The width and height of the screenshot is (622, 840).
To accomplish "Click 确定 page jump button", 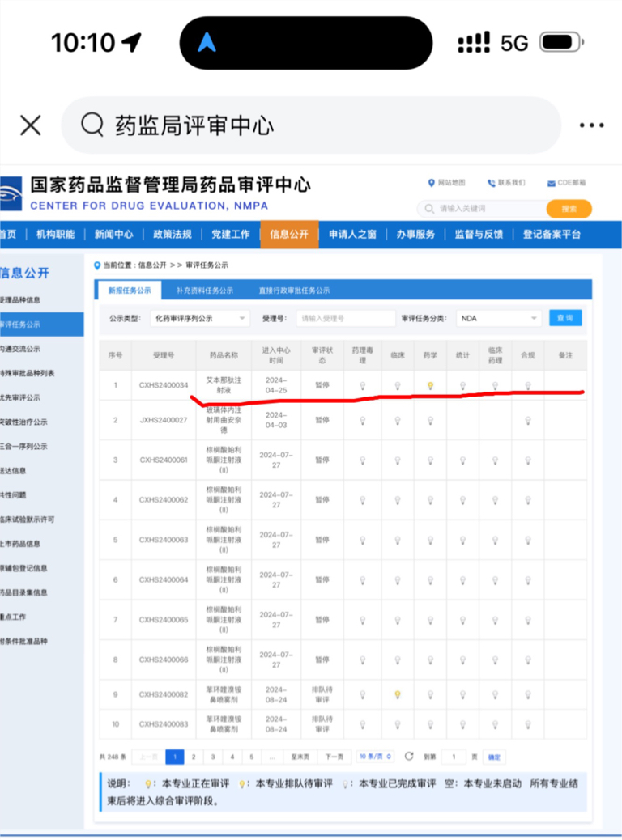I will click(x=494, y=757).
